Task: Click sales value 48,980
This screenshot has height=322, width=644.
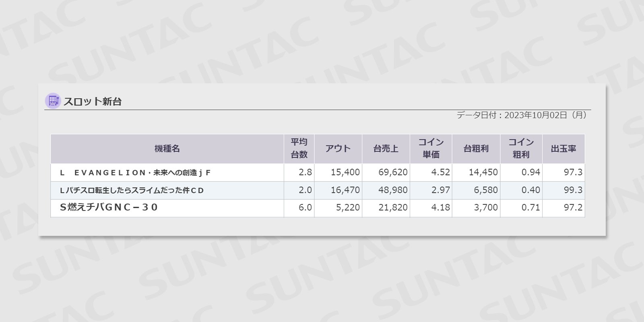Action: [393, 190]
